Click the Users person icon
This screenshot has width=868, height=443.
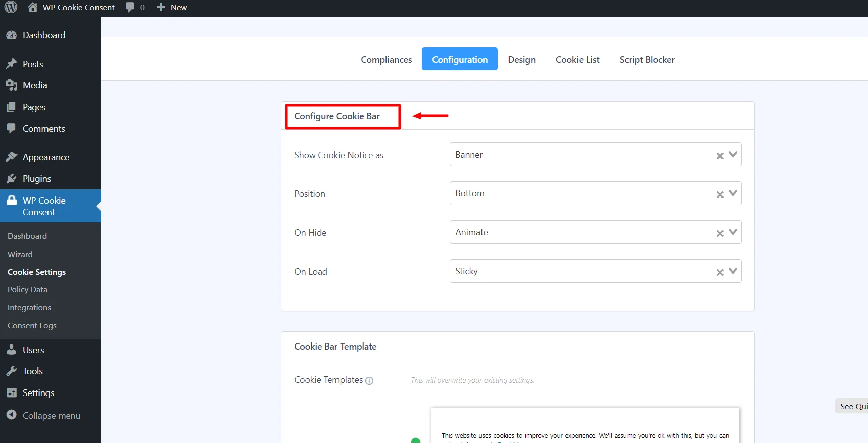[11, 350]
